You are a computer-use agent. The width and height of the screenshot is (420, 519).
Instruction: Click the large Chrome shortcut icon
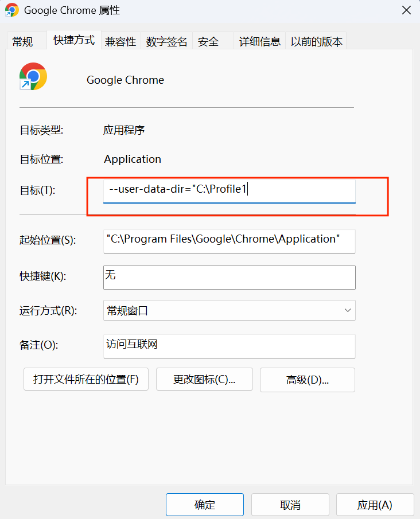click(x=33, y=76)
